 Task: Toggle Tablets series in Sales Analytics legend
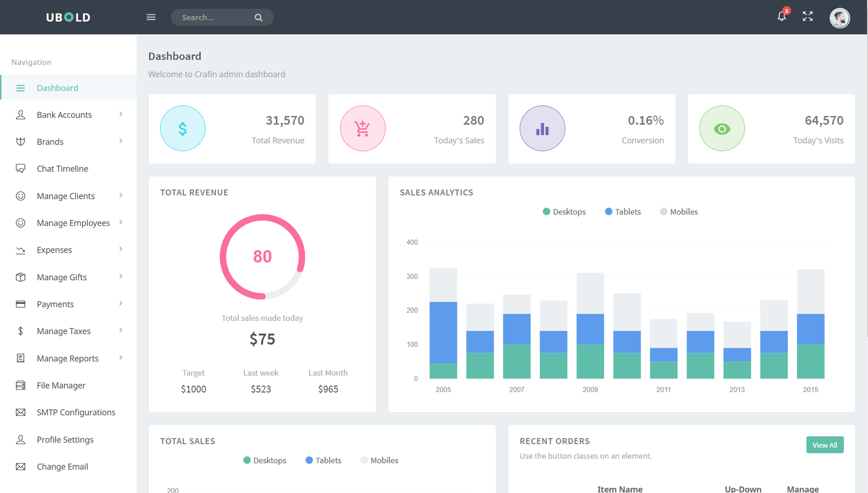point(623,212)
